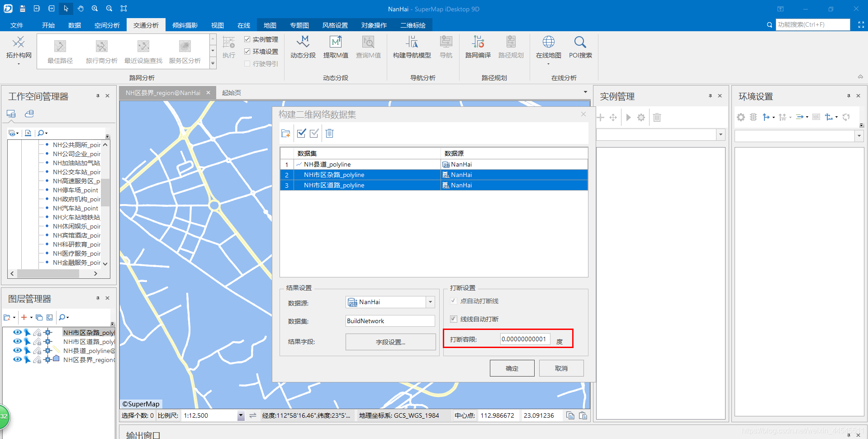Click the refresh icon in 环境设置 toolbar
The height and width of the screenshot is (439, 868).
click(x=846, y=117)
